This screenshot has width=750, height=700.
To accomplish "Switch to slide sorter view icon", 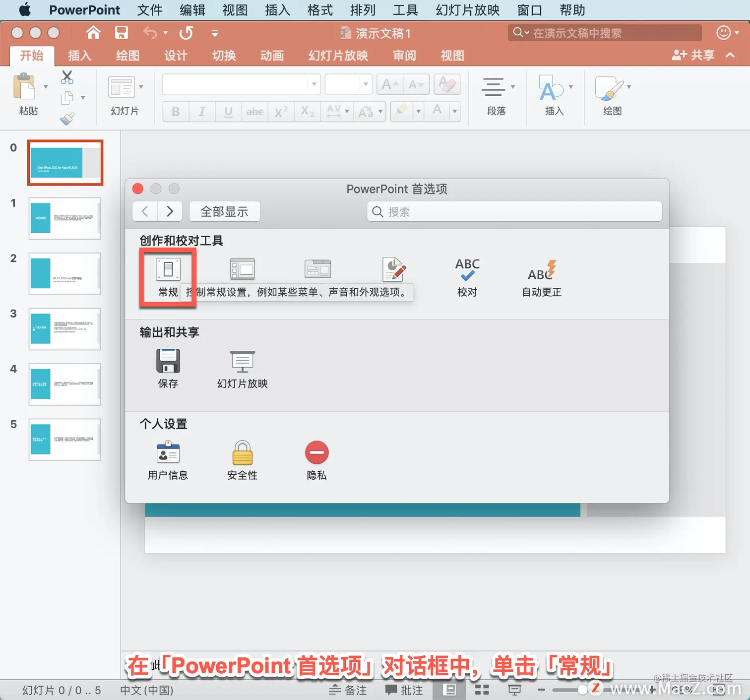I will (482, 690).
